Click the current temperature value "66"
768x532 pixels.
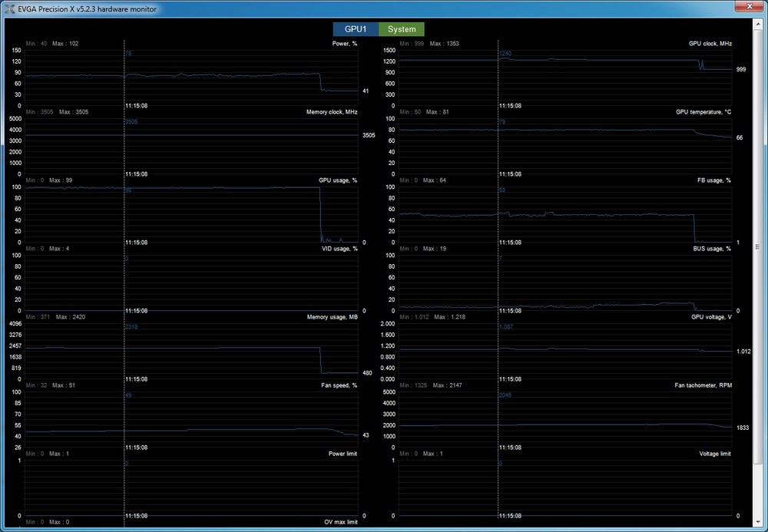pos(740,138)
